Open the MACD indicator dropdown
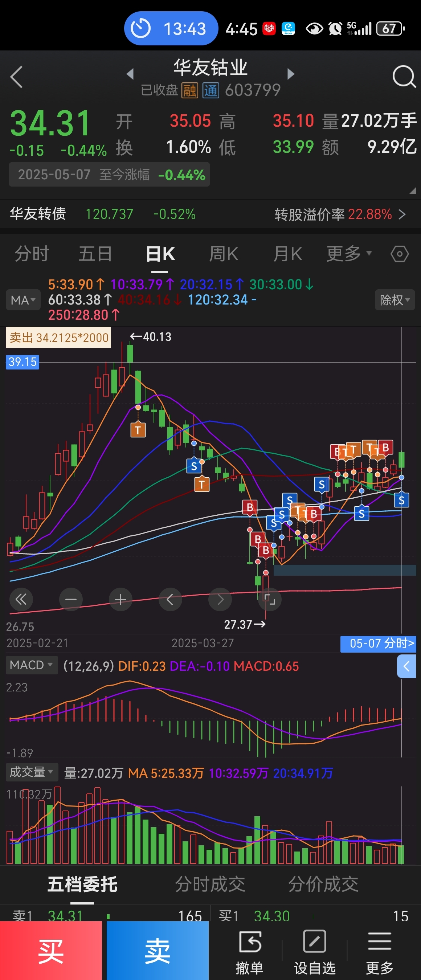The image size is (421, 980). [32, 665]
